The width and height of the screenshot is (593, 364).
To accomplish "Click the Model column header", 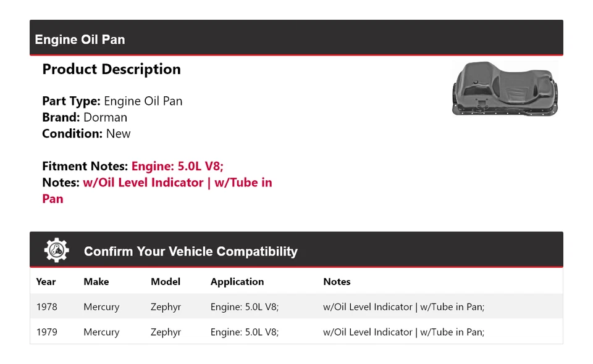I will click(x=166, y=281).
